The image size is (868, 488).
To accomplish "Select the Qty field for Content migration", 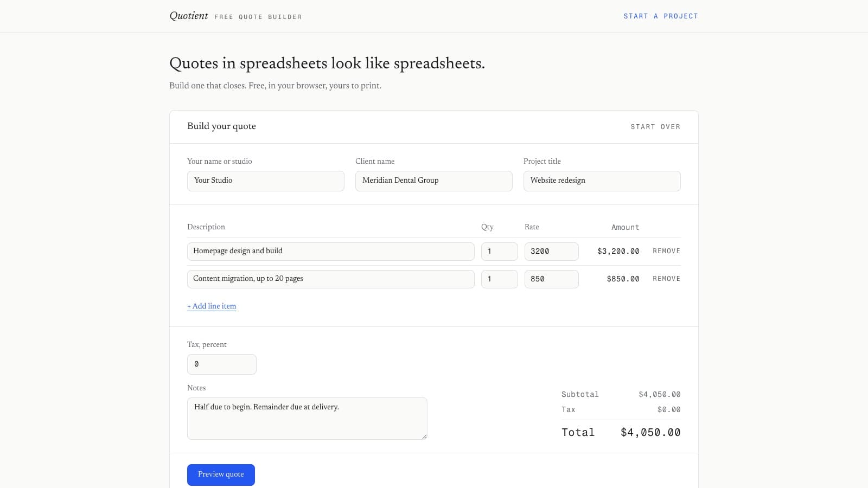I will 500,279.
